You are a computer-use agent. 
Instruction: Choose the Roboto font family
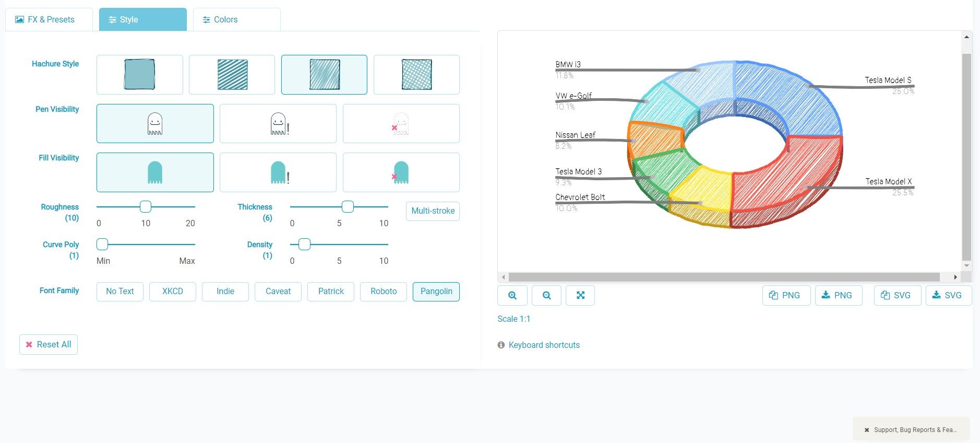point(384,292)
